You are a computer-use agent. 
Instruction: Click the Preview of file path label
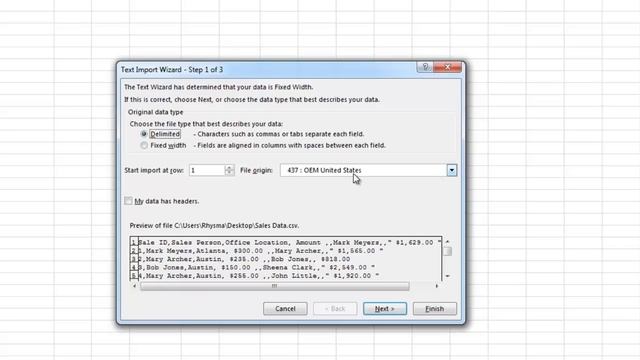[214, 225]
